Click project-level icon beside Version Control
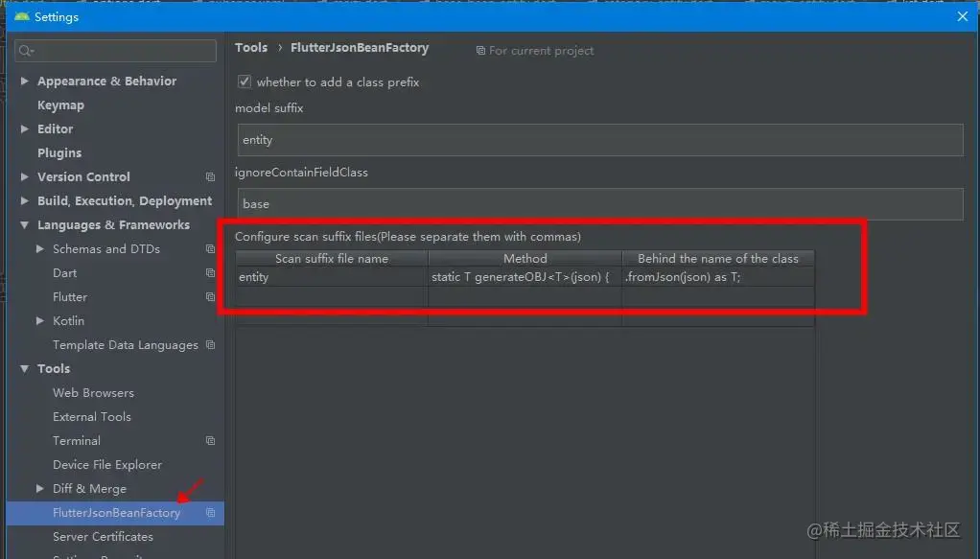The height and width of the screenshot is (559, 980). coord(211,177)
